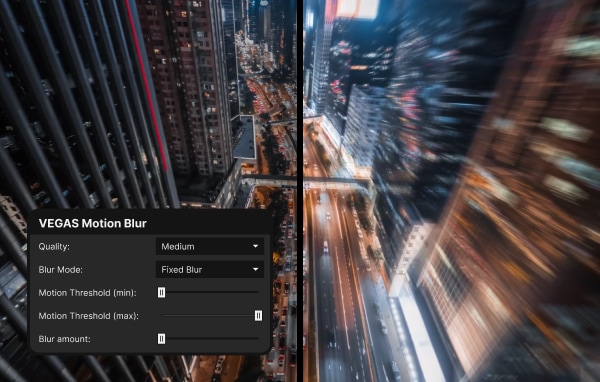Click the Motion Threshold (max) label
This screenshot has height=382, width=600.
point(88,316)
